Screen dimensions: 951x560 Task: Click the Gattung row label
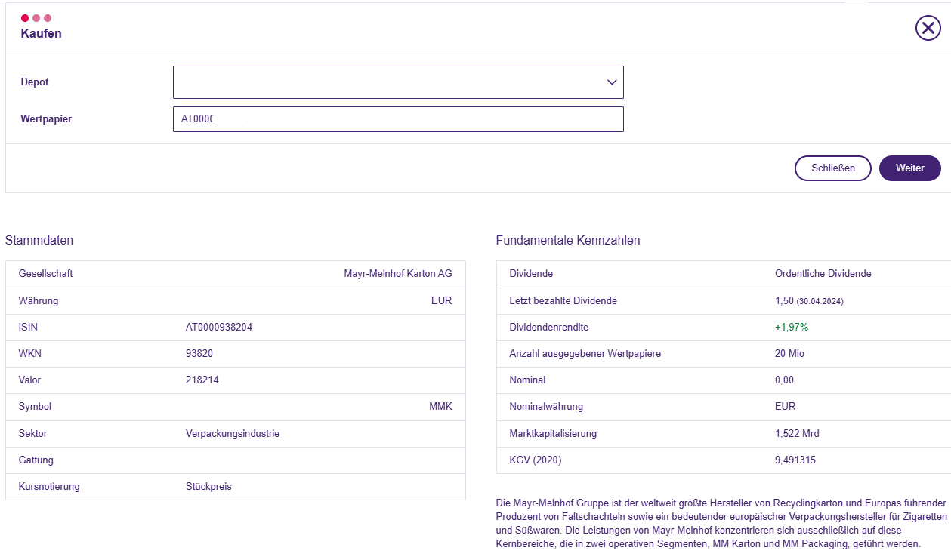click(x=36, y=460)
